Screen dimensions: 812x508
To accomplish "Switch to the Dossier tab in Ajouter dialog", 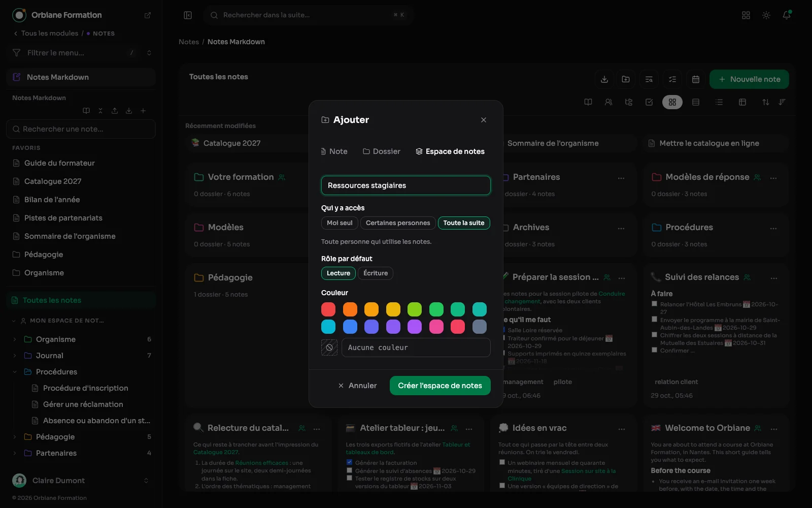I will click(382, 151).
